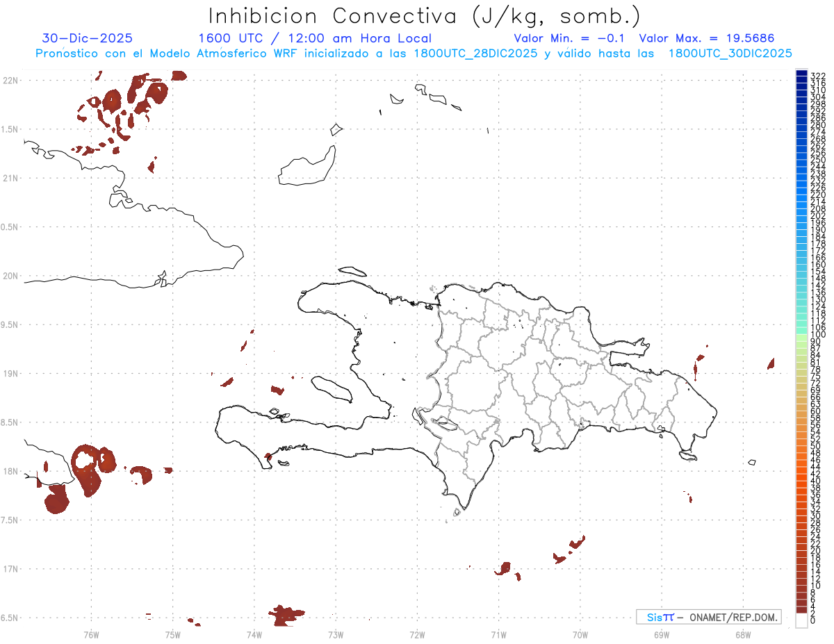834x644 pixels.
Task: Click the dark red swatch beside value 2
Action: click(801, 609)
